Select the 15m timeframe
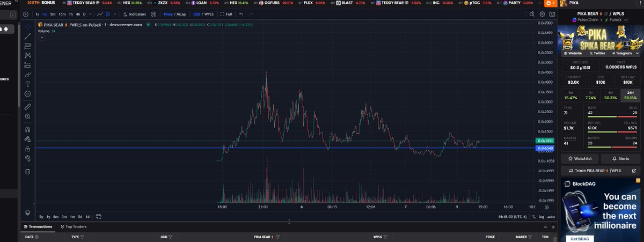This screenshot has height=242, width=644. [62, 14]
